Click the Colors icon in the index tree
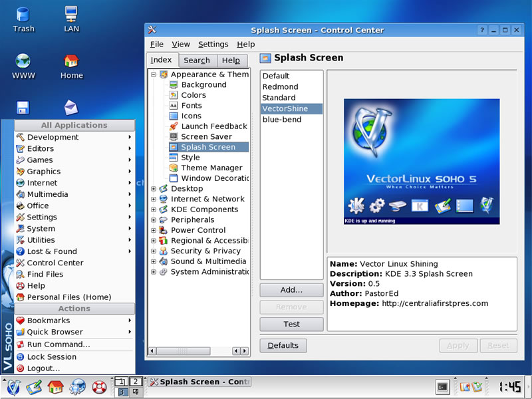532x399 pixels. point(174,95)
